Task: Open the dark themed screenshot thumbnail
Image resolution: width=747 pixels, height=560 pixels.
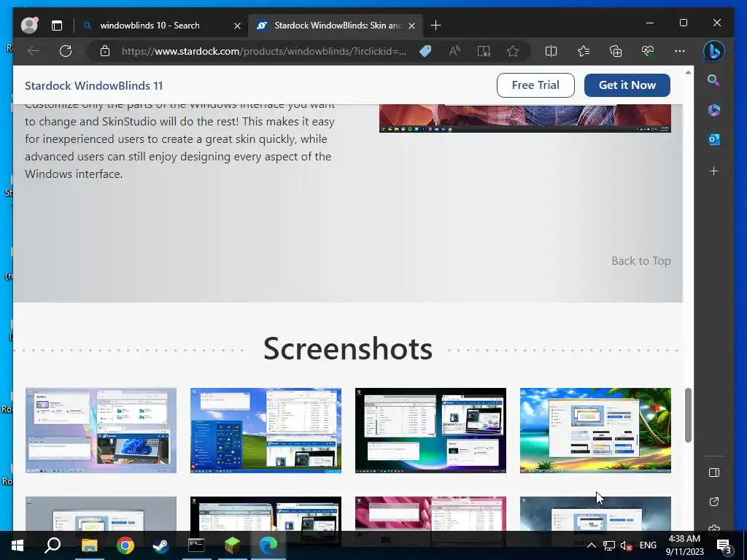Action: tap(430, 430)
